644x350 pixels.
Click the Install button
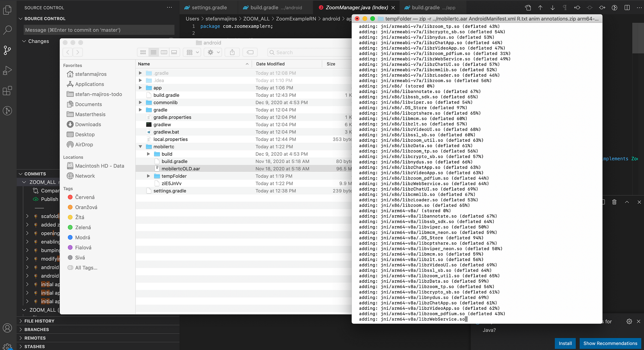coord(565,343)
